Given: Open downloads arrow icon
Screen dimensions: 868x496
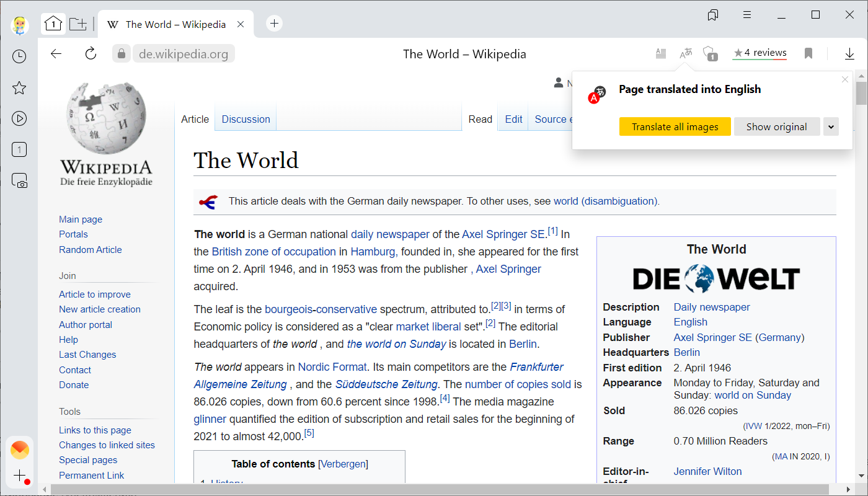Looking at the screenshot, I should pyautogui.click(x=850, y=54).
